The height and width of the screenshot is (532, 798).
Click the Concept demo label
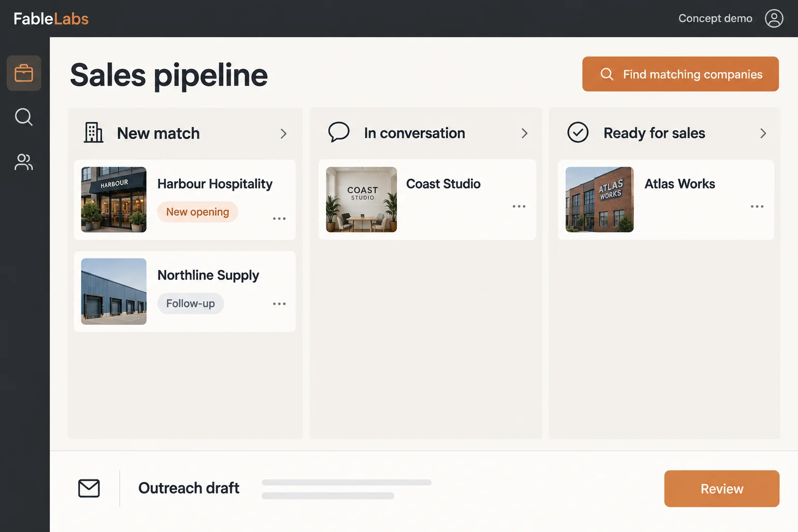click(715, 18)
